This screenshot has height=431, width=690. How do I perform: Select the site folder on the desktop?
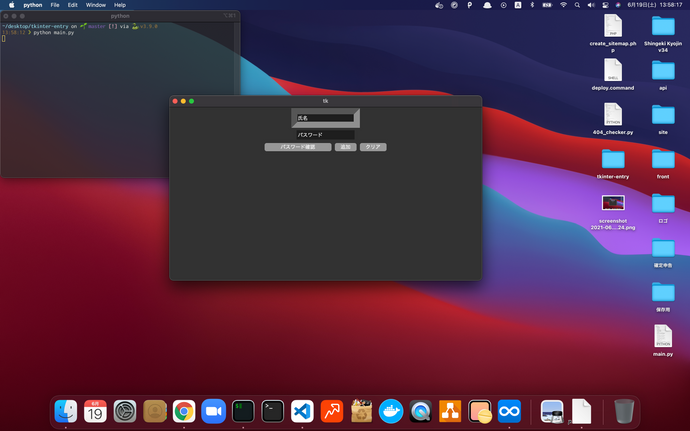pos(663,114)
